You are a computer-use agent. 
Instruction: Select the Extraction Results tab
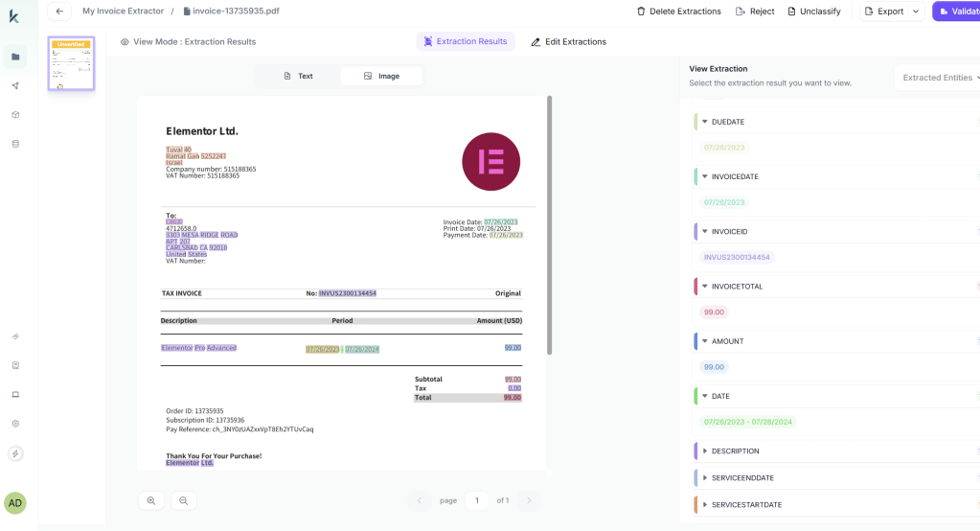point(466,41)
